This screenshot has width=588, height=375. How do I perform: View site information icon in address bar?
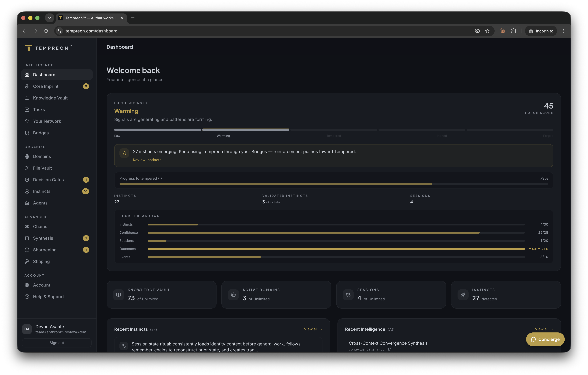[x=59, y=31]
